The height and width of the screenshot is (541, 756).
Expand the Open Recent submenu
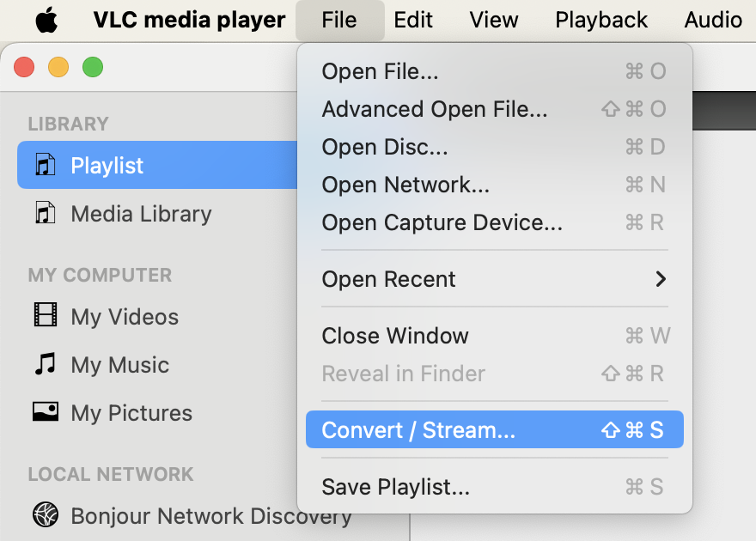[x=388, y=279]
